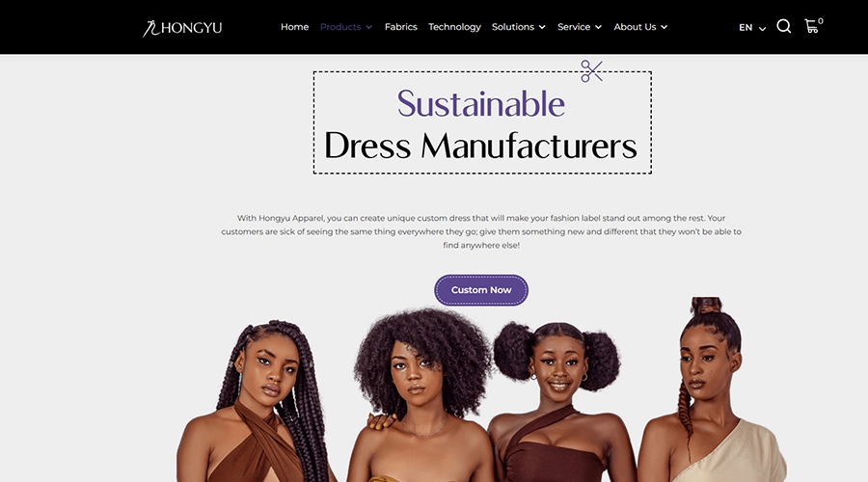868x482 pixels.
Task: Open the EN language selector
Action: [x=751, y=28]
